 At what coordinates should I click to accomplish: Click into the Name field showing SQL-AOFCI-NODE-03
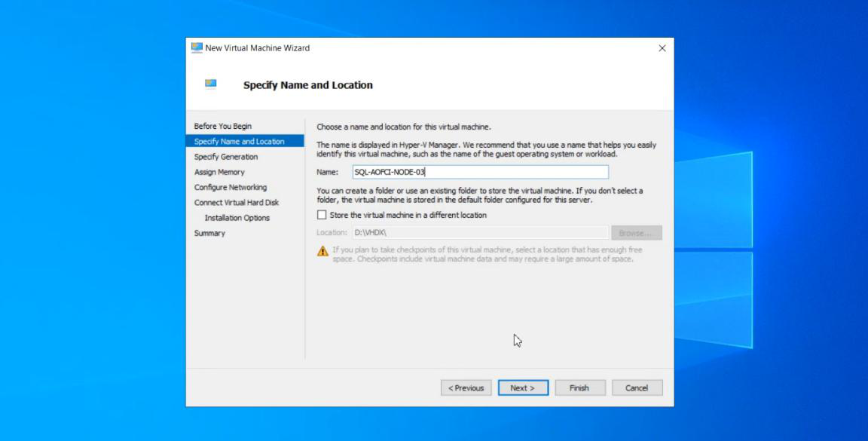pos(481,173)
